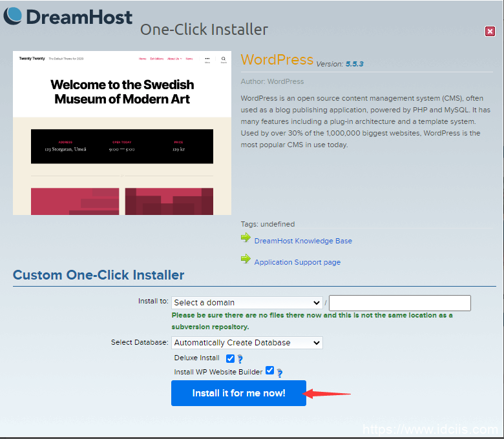Click the Custom One-Click Installer heading
Viewport: 504px width, 439px height.
click(98, 275)
